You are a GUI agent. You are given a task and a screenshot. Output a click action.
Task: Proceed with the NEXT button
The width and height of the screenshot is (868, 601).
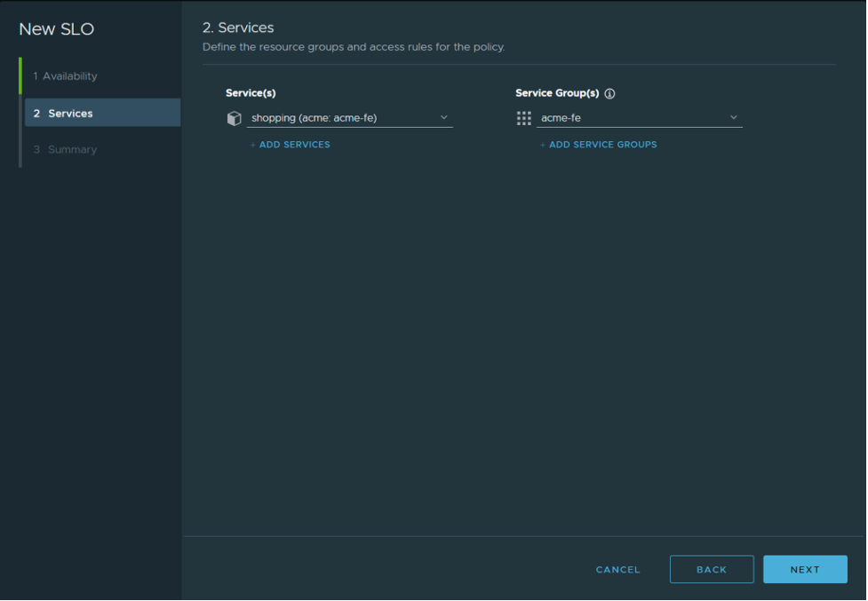pyautogui.click(x=805, y=569)
